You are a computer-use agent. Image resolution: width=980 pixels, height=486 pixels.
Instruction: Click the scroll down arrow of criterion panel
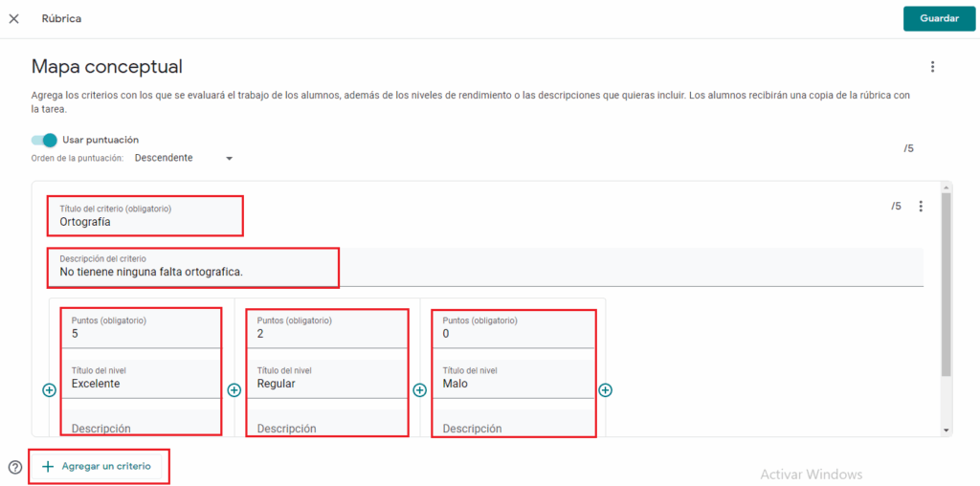pos(947,431)
